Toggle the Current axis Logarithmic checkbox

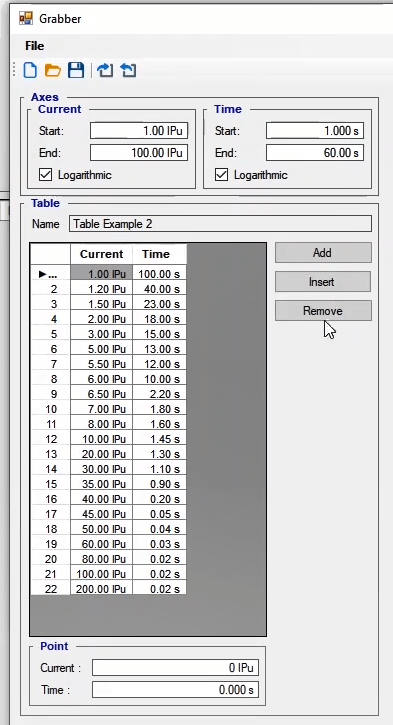click(x=46, y=175)
